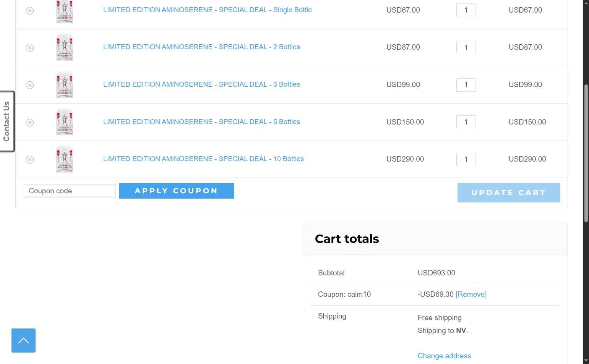
Task: Click the back-to-top arrow button
Action: 23,340
